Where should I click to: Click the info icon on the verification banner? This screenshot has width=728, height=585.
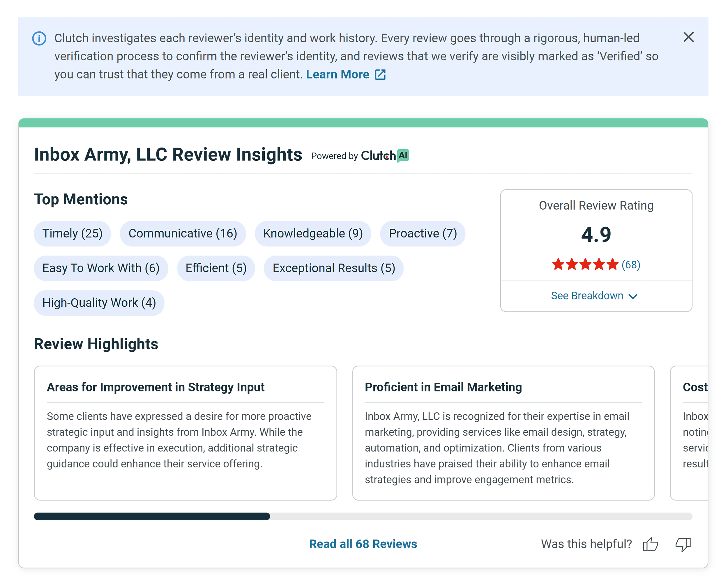[39, 38]
